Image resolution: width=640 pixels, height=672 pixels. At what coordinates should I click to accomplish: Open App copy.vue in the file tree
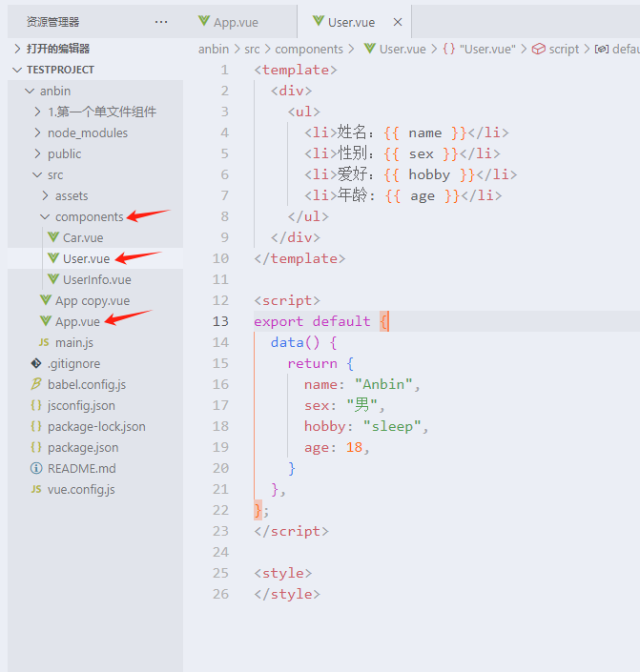click(x=92, y=300)
